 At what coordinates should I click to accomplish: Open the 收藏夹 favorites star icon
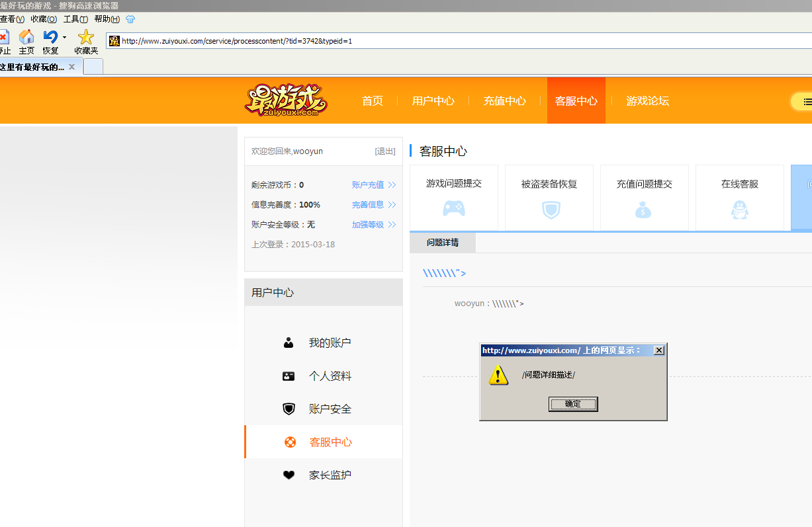coord(86,37)
